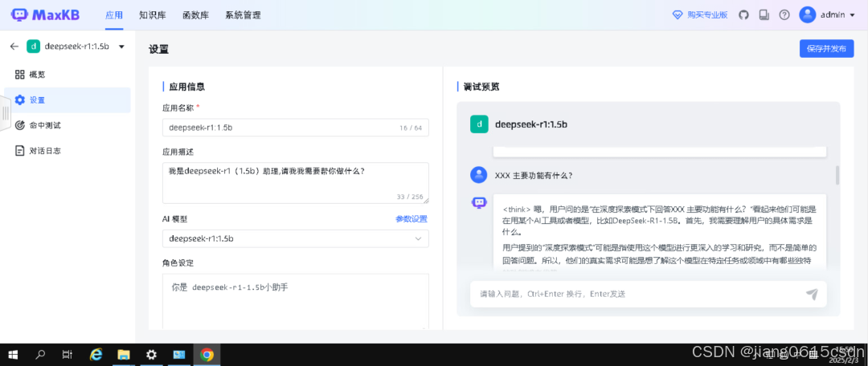Image resolution: width=868 pixels, height=366 pixels.
Task: Switch to the 系统管理 tab
Action: 243,15
